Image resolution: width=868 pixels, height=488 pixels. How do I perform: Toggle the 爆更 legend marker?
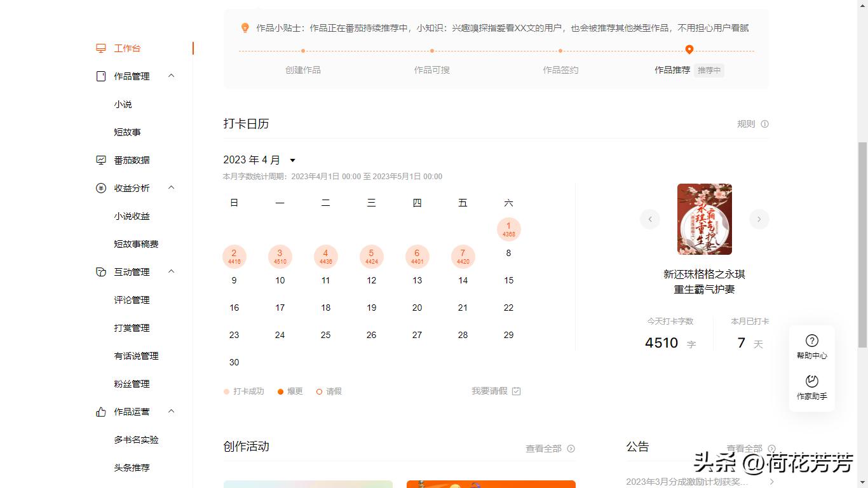280,391
